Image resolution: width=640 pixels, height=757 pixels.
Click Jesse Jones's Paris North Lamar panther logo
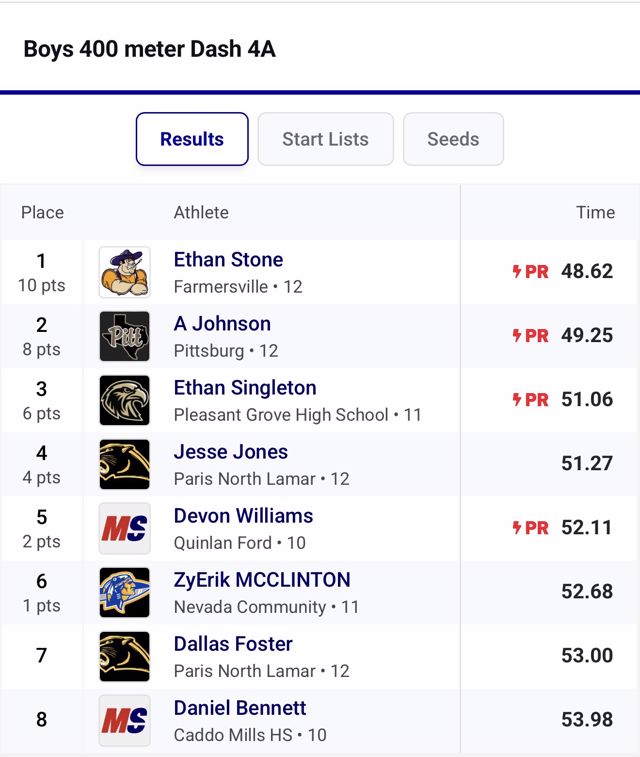125,464
